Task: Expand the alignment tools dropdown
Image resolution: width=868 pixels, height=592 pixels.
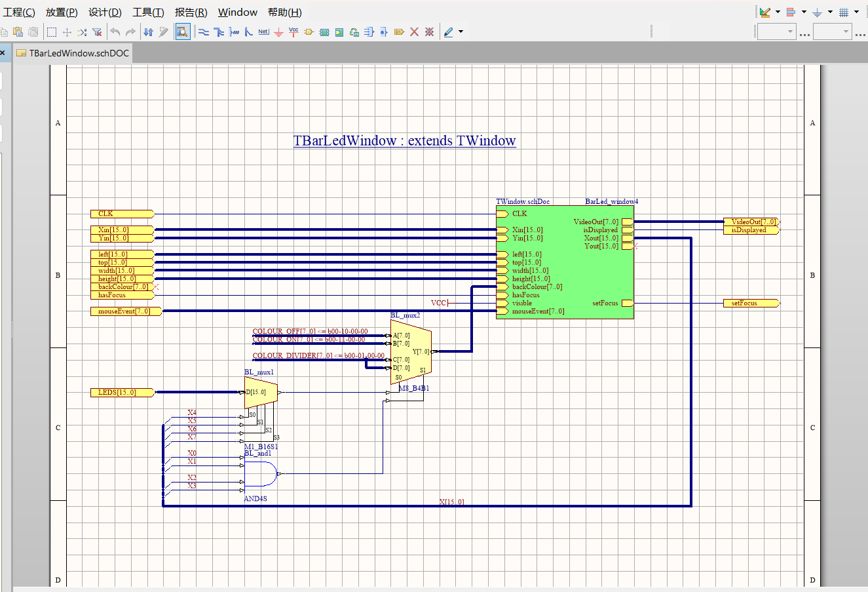Action: point(804,12)
